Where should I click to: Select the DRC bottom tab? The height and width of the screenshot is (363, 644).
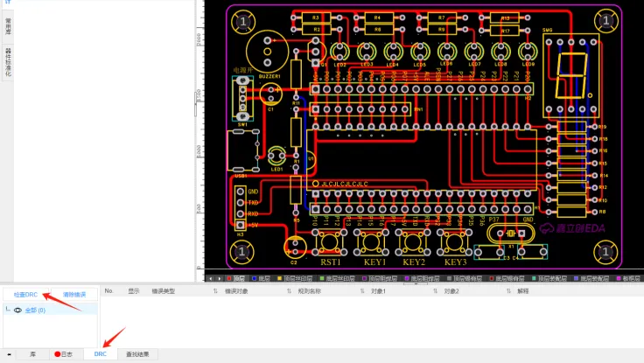pyautogui.click(x=101, y=354)
